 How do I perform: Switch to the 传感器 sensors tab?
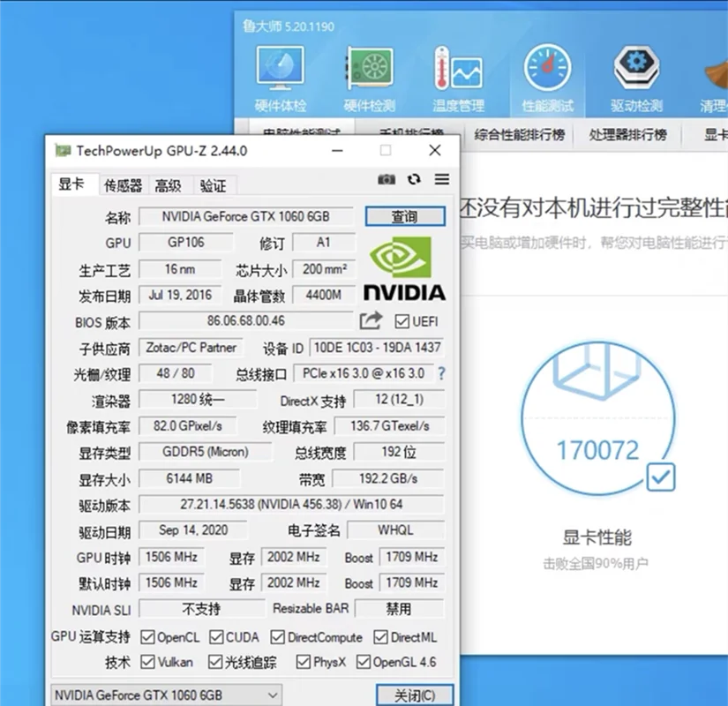pyautogui.click(x=124, y=185)
